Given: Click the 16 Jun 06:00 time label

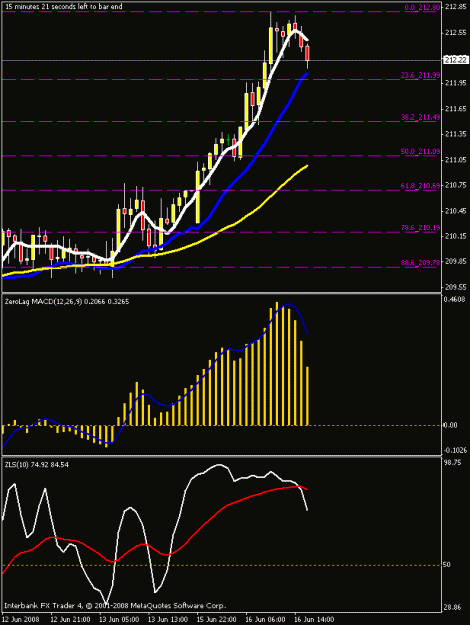Looking at the screenshot, I should 265,620.
